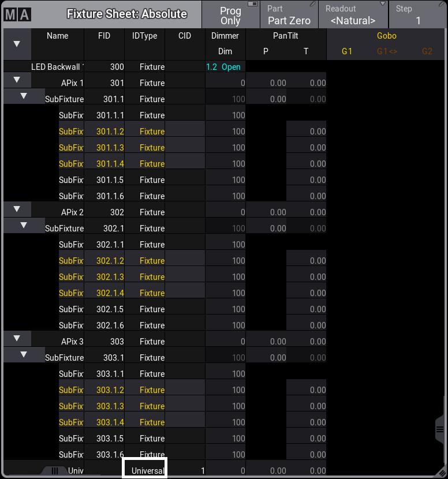Collapse SubFixture 302.1 tree arrow
Screen dimensions: 448x479
pyautogui.click(x=24, y=225)
